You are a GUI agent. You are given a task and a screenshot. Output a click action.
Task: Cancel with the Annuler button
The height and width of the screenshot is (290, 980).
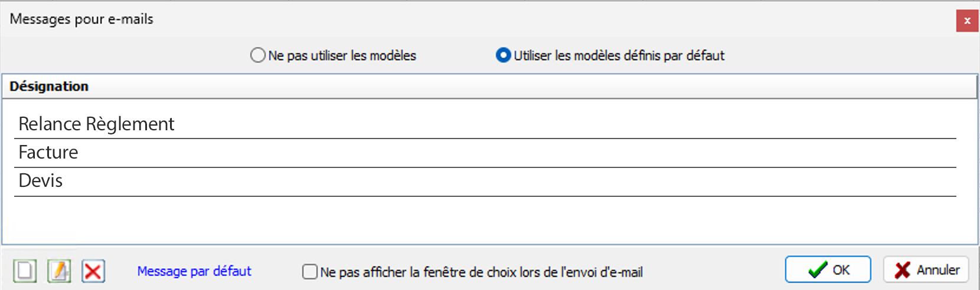(x=926, y=270)
